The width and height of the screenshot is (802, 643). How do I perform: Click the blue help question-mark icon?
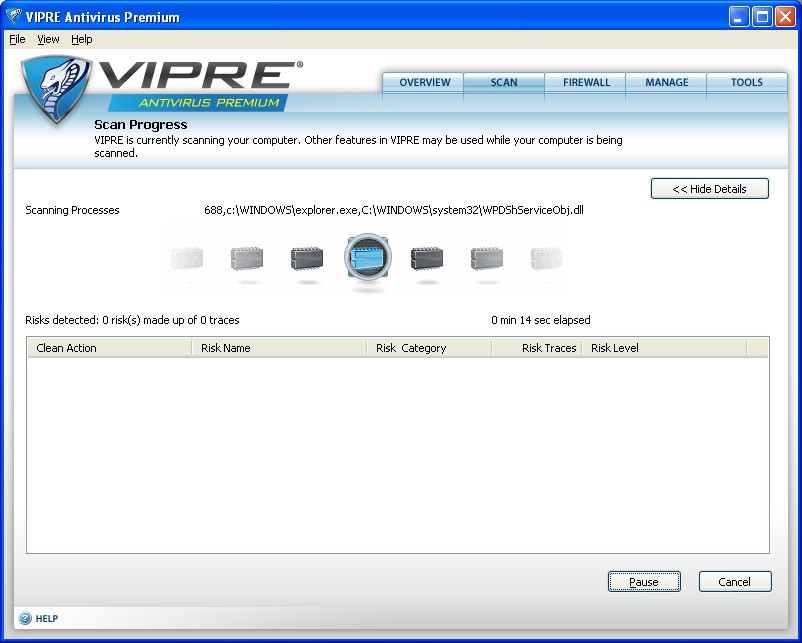[x=25, y=618]
